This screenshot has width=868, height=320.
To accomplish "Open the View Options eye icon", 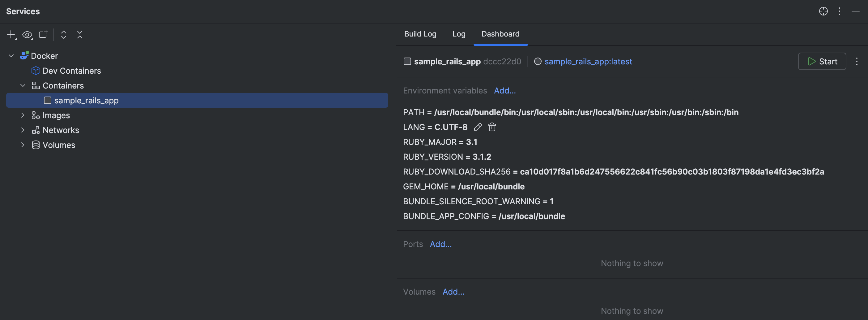I will pos(27,34).
